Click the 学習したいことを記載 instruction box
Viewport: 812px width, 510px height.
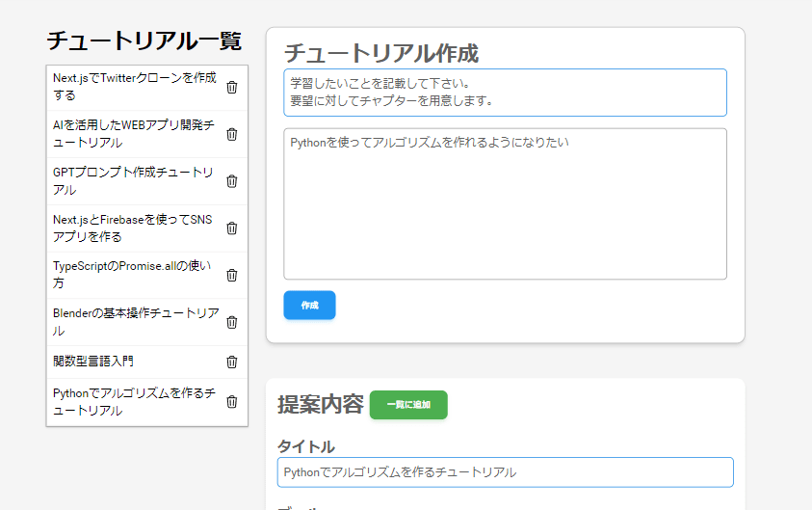[x=506, y=93]
